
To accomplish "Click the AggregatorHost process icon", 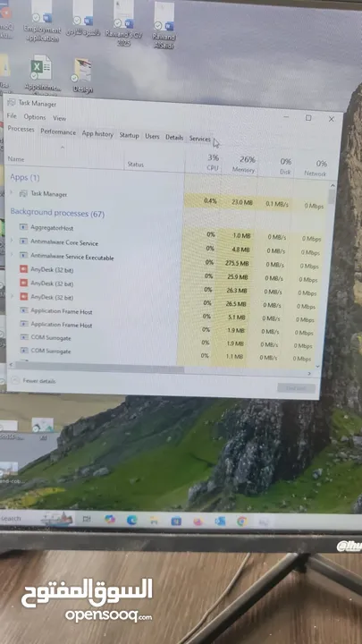I will click(x=24, y=226).
